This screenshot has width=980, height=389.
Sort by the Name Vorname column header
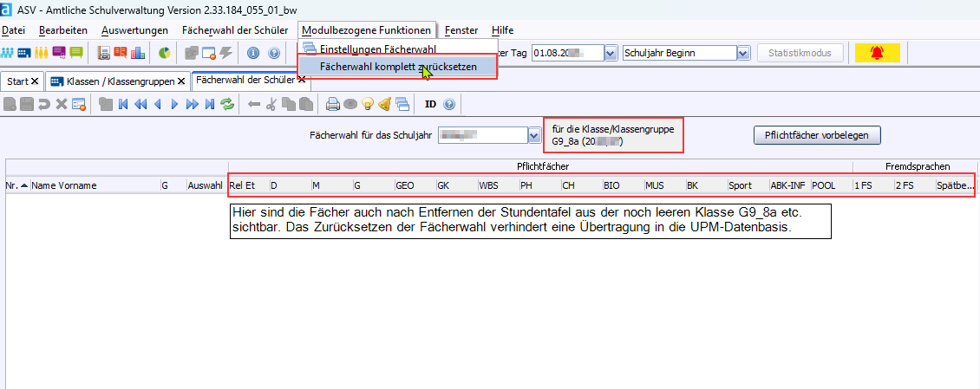coord(64,185)
